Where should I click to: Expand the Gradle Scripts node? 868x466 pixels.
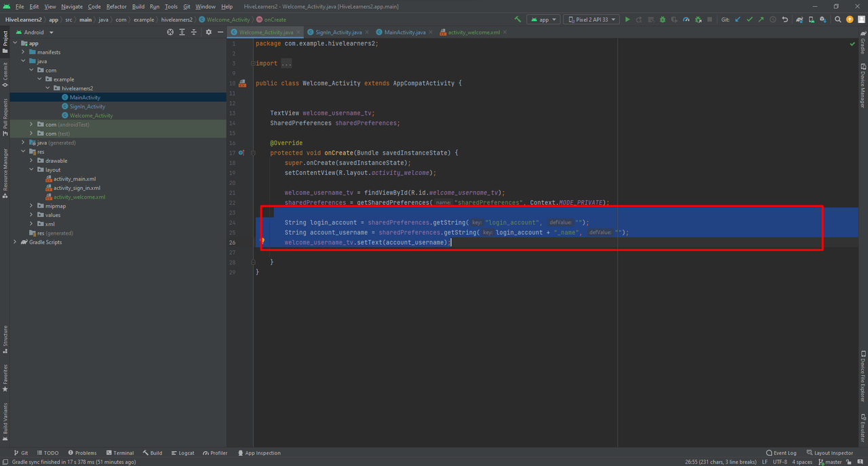coord(15,242)
